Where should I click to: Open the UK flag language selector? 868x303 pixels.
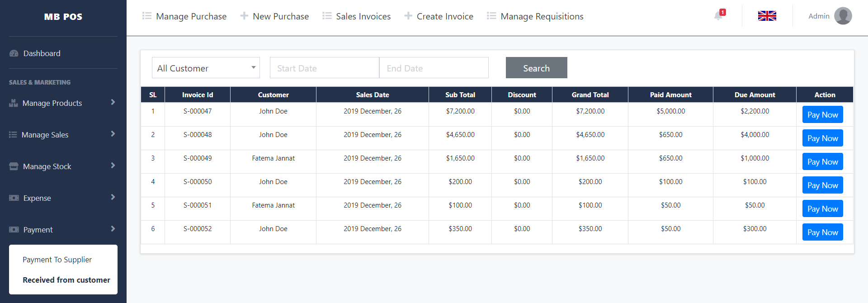tap(767, 16)
